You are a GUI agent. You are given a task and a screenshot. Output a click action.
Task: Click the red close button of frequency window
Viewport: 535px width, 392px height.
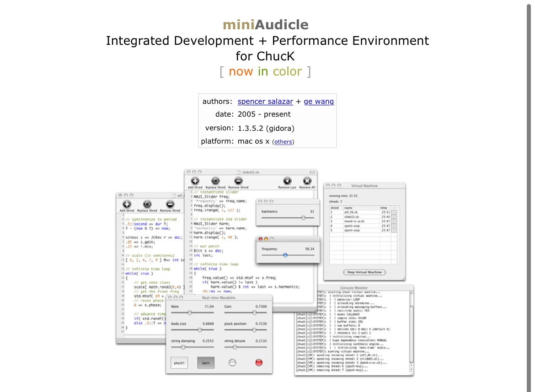tap(260, 239)
